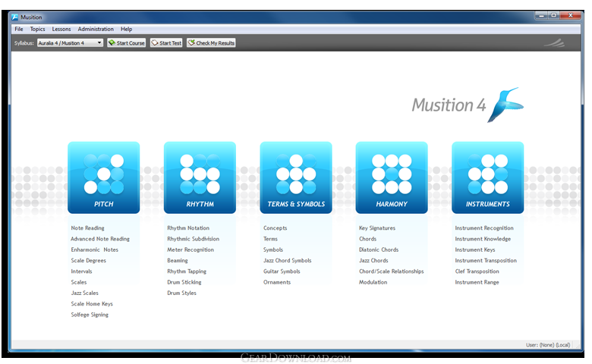Open the Scale Degrees topic
Viewport: 592px width, 364px height.
[x=88, y=261]
